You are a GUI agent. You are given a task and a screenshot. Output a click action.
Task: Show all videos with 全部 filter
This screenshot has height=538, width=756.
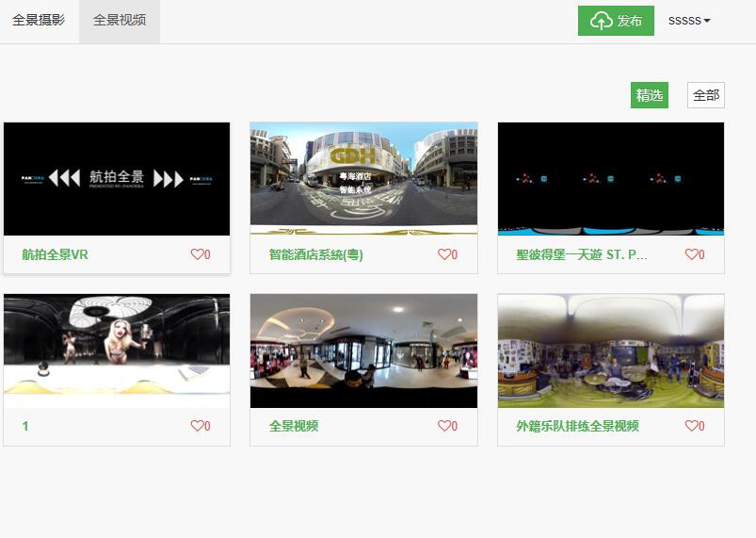(x=706, y=95)
